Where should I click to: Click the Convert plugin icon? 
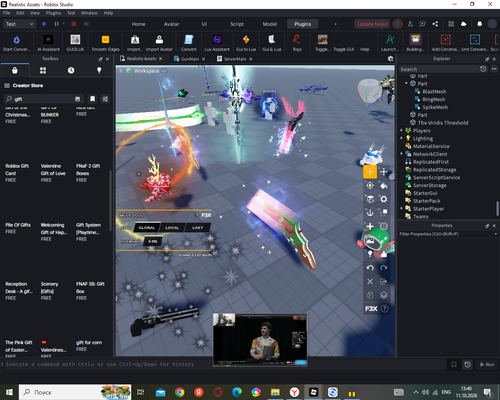[189, 43]
